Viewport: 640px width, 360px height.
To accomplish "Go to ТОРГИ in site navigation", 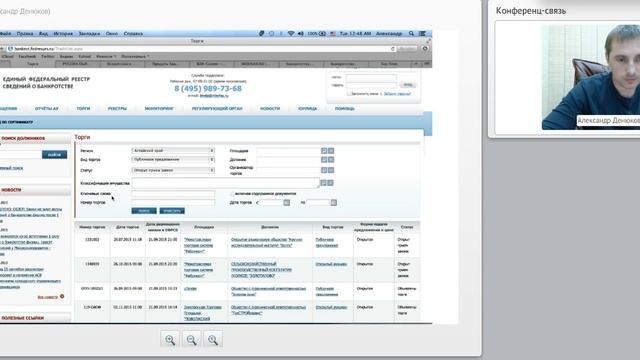I will tap(83, 109).
